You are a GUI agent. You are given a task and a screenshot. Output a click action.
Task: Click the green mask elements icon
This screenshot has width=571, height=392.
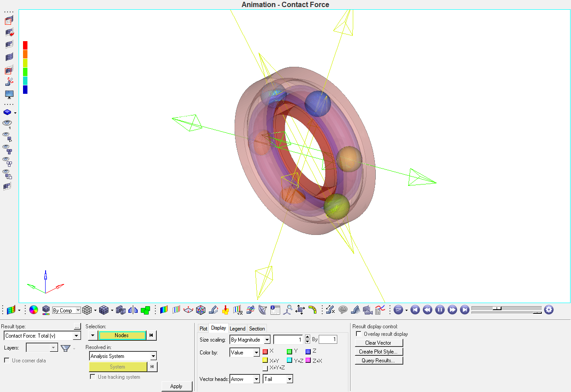[x=145, y=310]
